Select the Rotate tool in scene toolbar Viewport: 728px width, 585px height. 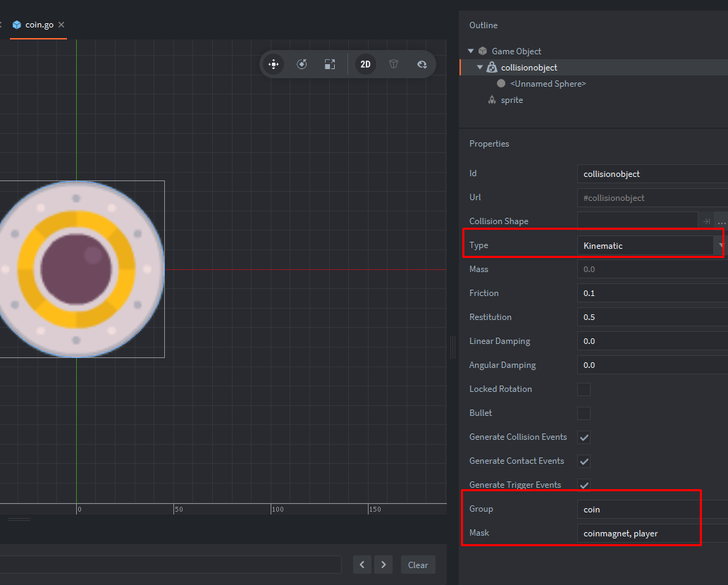[x=302, y=64]
